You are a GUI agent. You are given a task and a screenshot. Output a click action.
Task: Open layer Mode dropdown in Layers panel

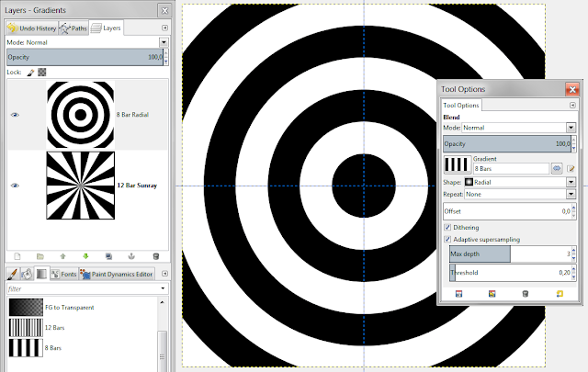coord(164,42)
